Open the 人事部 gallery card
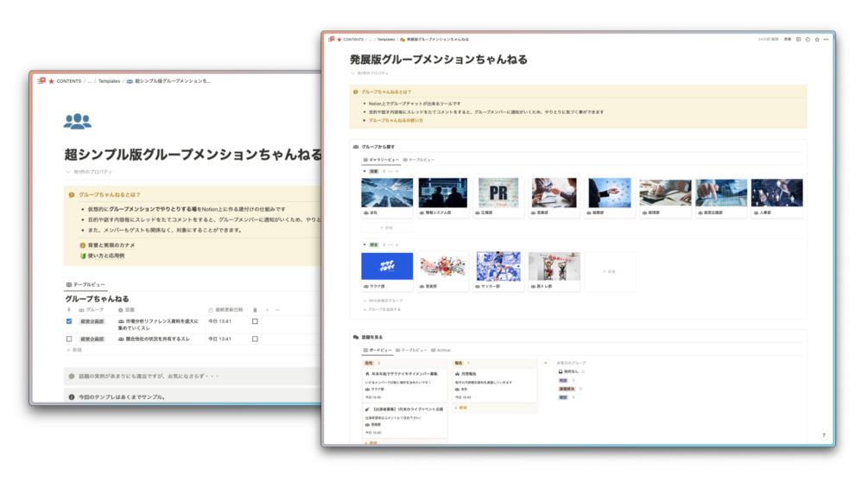This screenshot has width=868, height=488. 776,198
